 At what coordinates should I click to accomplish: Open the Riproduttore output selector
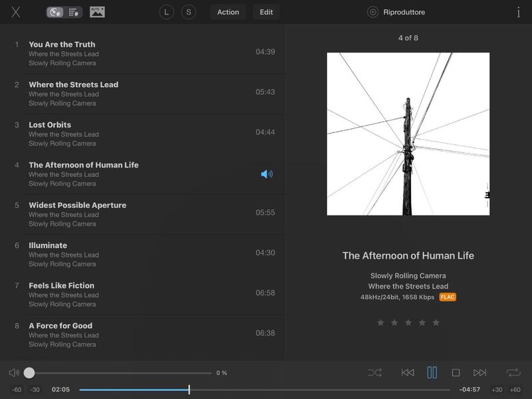pos(397,12)
